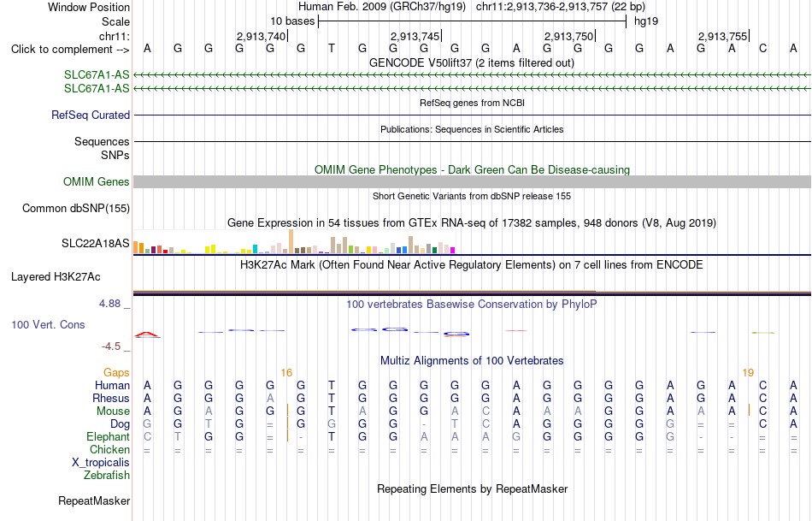Select the X_tropicalis alignment row label

pyautogui.click(x=101, y=463)
